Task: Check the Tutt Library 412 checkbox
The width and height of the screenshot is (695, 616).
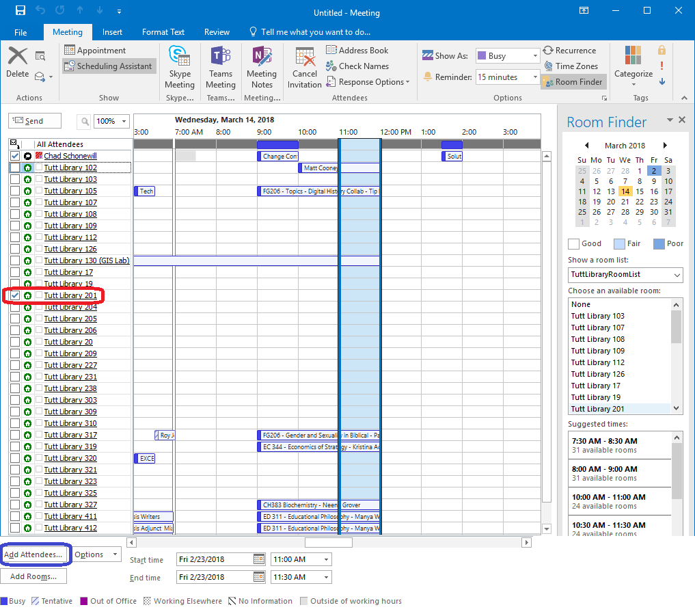Action: pos(15,528)
